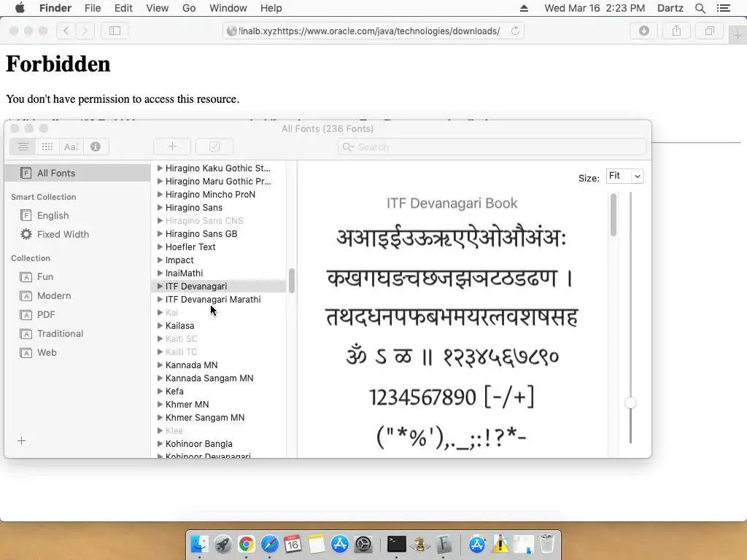The image size is (747, 560).
Task: Open the Safari share button
Action: click(x=676, y=31)
